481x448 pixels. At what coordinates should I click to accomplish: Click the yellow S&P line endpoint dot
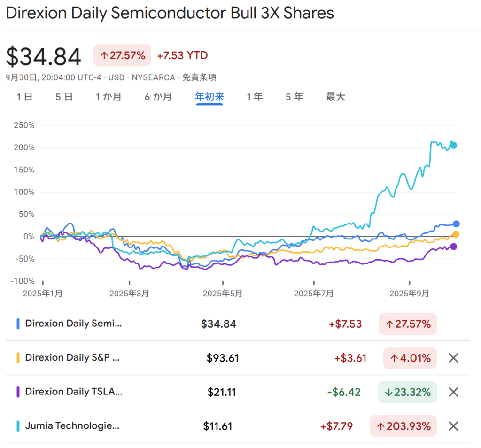[456, 234]
